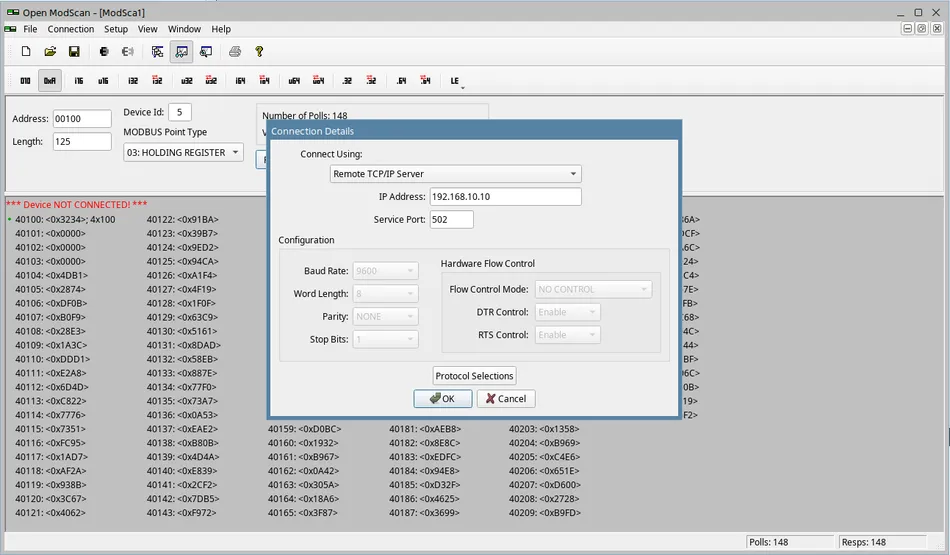This screenshot has width=950, height=555.
Task: Select the binary 010 display format
Action: click(x=25, y=81)
